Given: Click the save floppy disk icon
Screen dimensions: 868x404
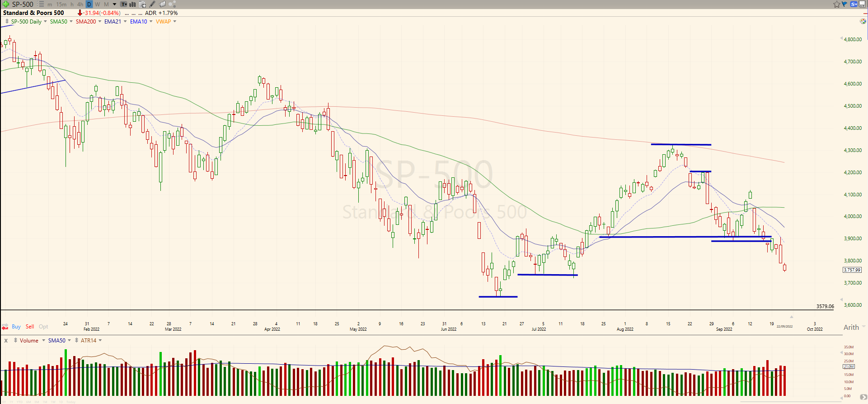Looking at the screenshot, I should 862,4.
